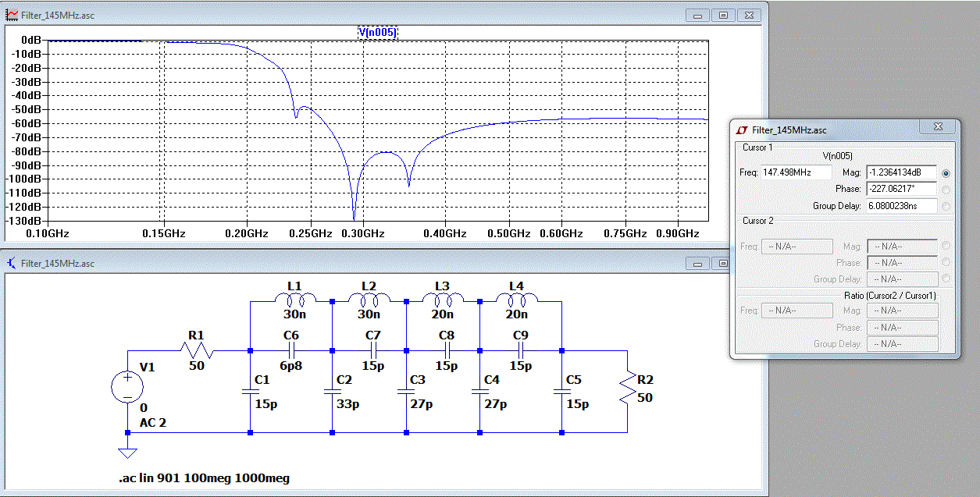Image resolution: width=980 pixels, height=497 pixels.
Task: Close the cursor readout dialog
Action: (937, 127)
